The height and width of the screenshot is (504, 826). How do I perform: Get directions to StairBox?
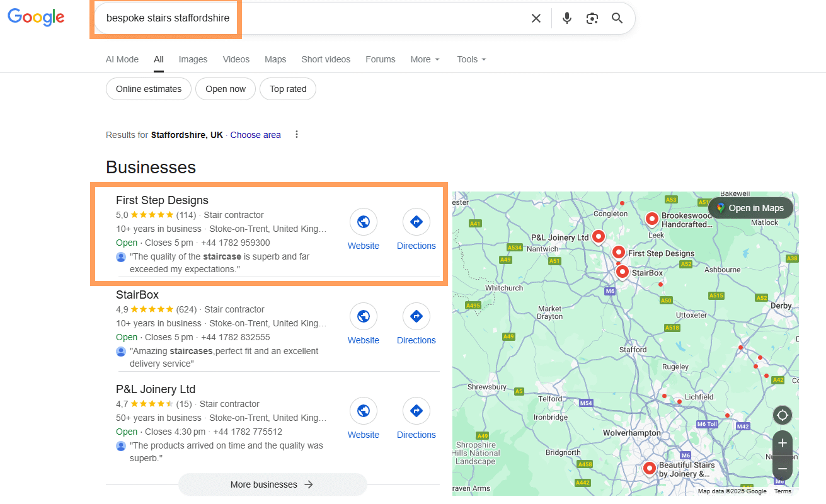coord(416,316)
